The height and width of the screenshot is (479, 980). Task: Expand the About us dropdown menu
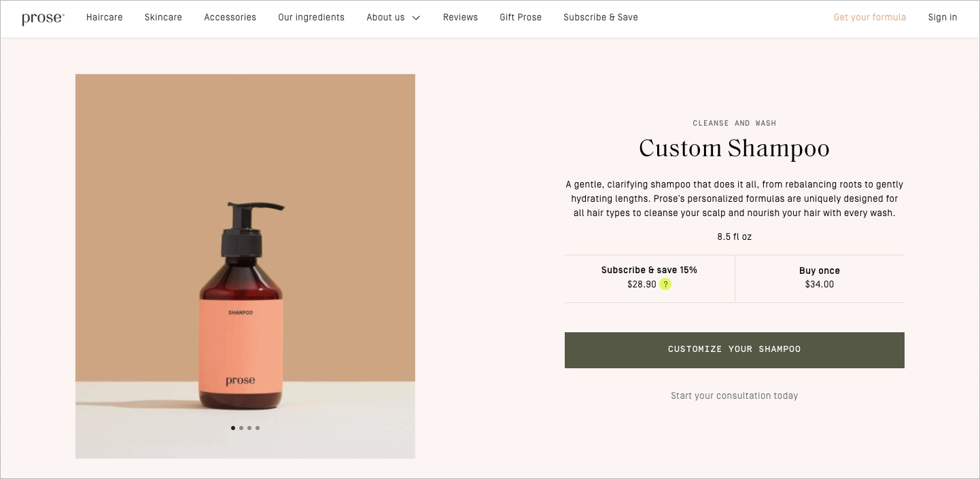click(x=387, y=18)
